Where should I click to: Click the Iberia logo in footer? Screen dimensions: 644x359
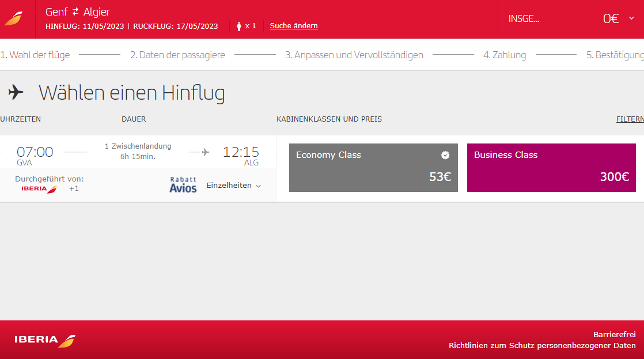tap(45, 340)
